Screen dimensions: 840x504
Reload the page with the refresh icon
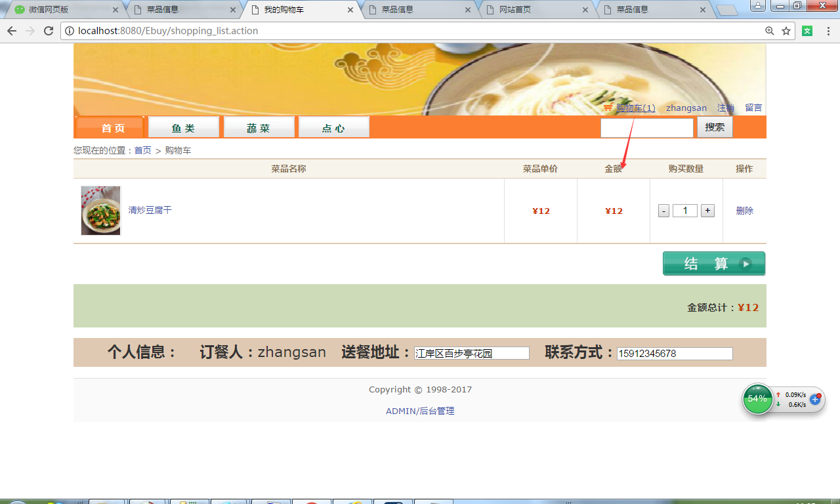[x=49, y=31]
